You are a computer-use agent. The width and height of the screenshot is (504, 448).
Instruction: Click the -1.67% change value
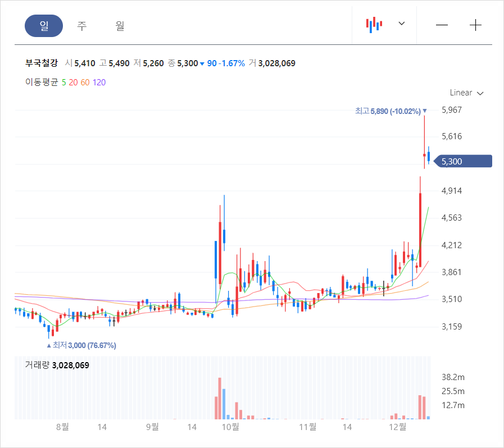point(231,63)
